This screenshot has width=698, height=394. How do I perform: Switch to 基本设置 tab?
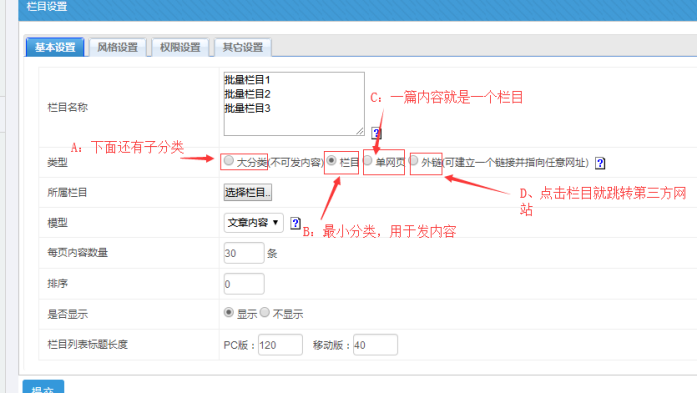pyautogui.click(x=55, y=47)
